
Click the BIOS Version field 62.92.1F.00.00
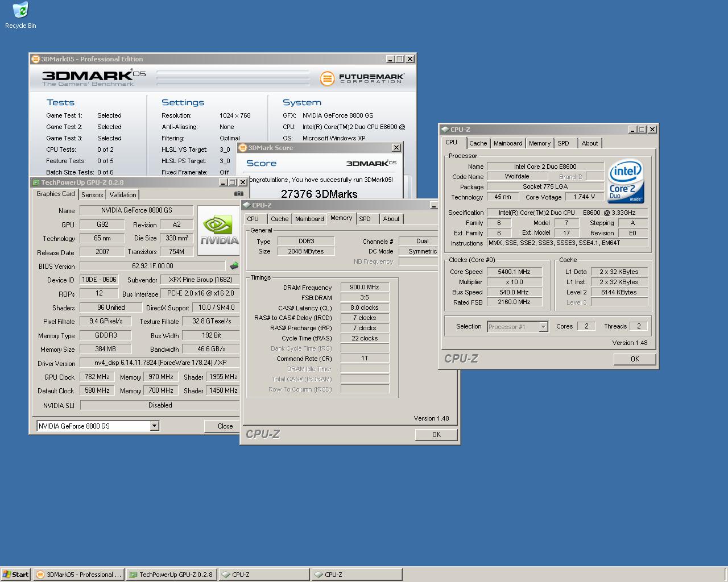click(152, 265)
